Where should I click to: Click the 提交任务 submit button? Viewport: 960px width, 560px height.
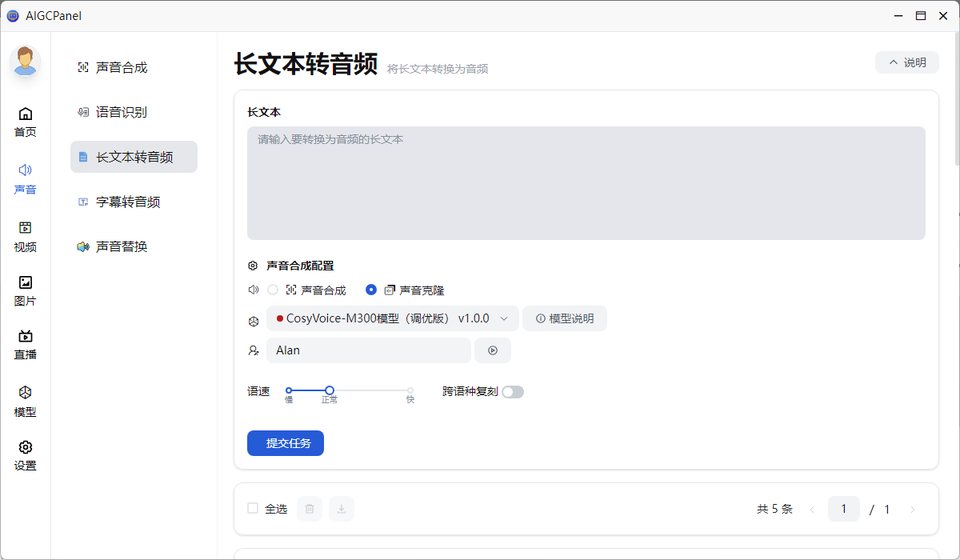coord(286,443)
